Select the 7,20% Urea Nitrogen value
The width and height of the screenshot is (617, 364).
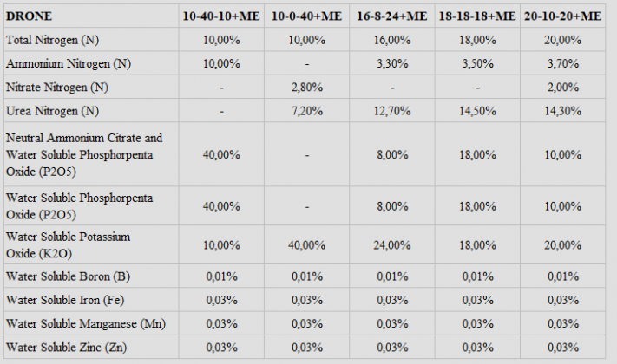[308, 111]
